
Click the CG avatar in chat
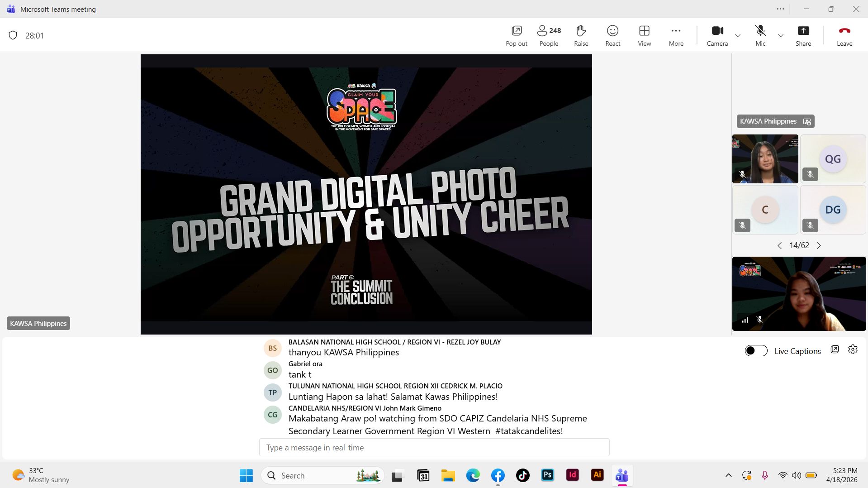click(272, 415)
